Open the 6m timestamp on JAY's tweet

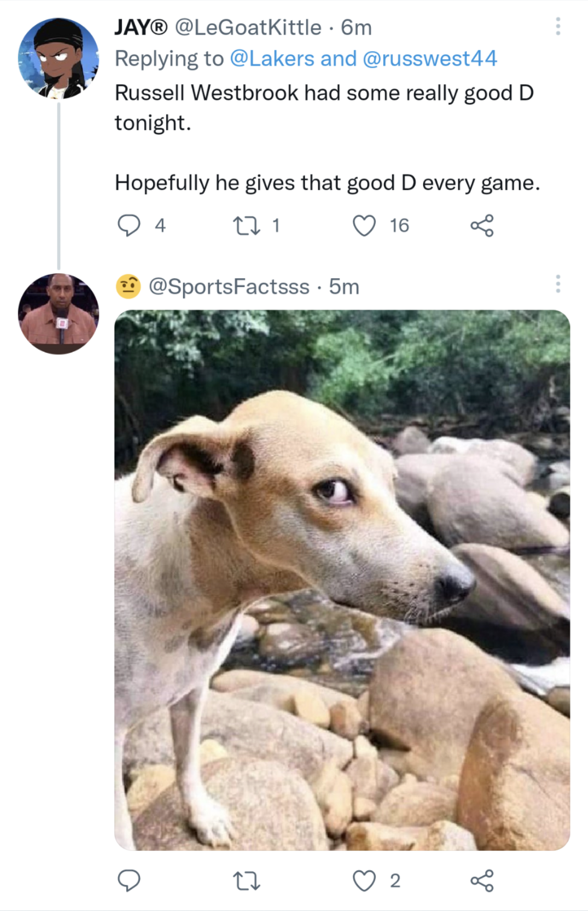356,28
